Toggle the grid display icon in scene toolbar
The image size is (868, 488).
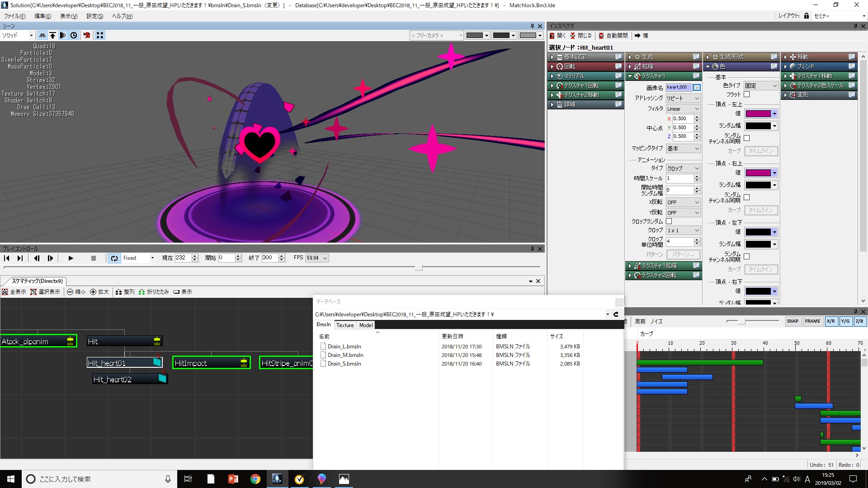[x=42, y=35]
